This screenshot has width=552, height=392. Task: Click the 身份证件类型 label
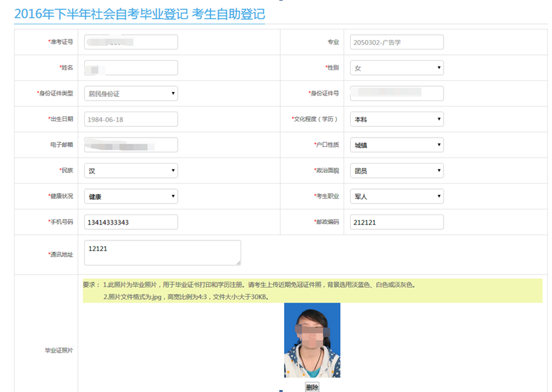tap(55, 93)
